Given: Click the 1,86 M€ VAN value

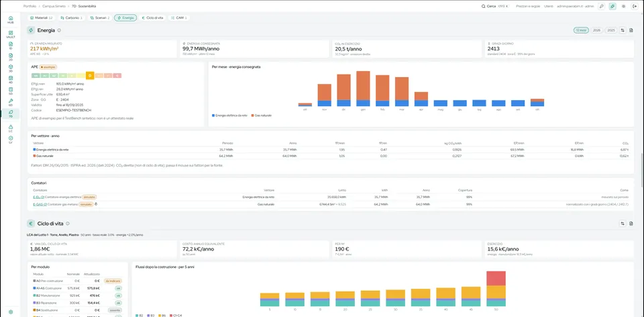Looking at the screenshot, I should [39, 249].
